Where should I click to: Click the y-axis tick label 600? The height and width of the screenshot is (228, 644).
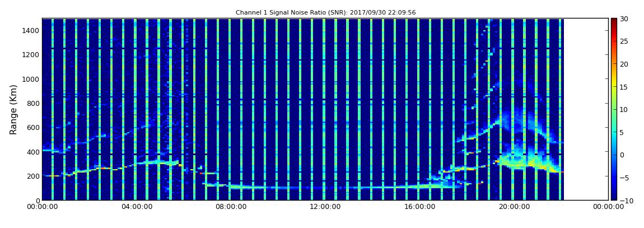point(33,127)
